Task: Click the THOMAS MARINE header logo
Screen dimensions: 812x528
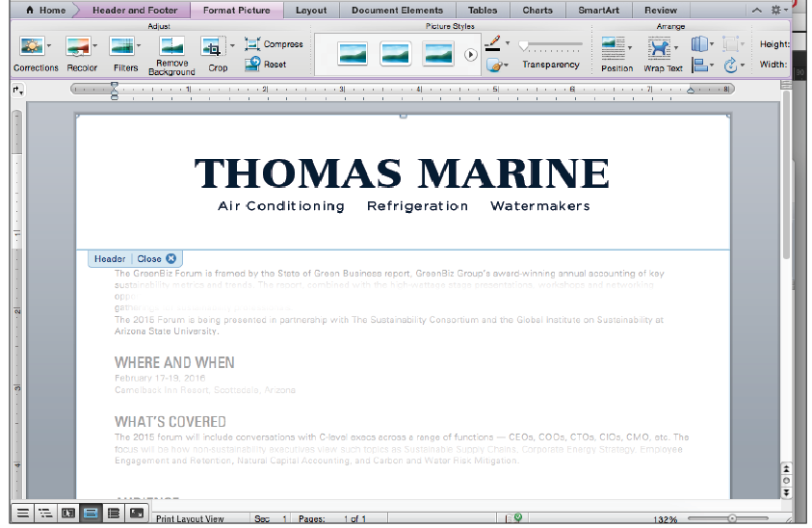Action: point(403,183)
